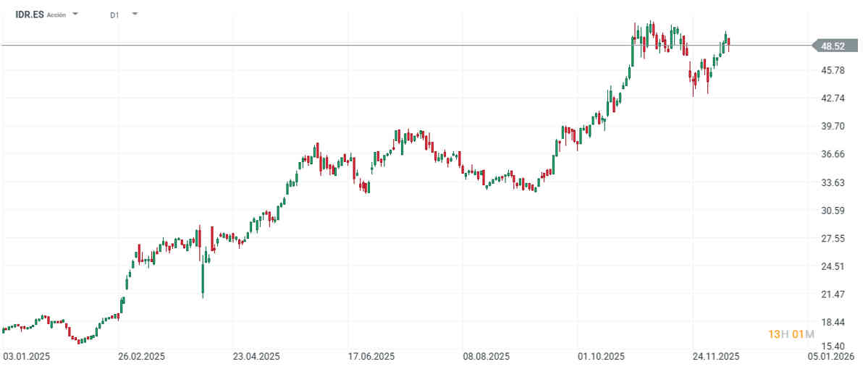
Task: Select the 15.40 price axis label
Action: [833, 346]
